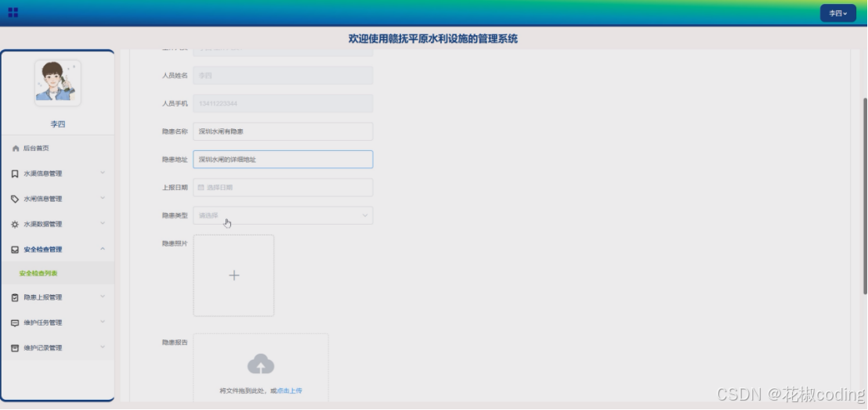This screenshot has width=868, height=410.
Task: Open 水渠信息管理 menu
Action: pos(57,174)
